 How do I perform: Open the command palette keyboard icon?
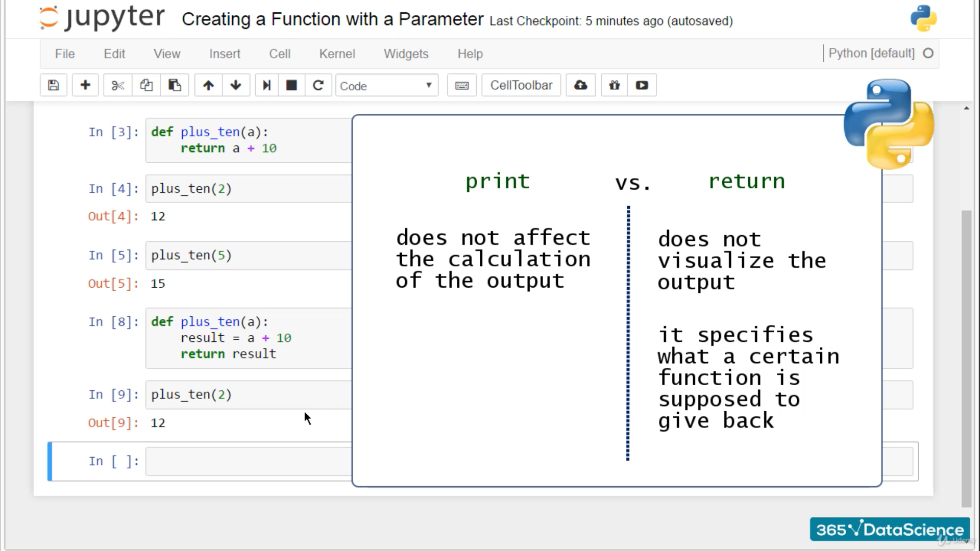[462, 85]
